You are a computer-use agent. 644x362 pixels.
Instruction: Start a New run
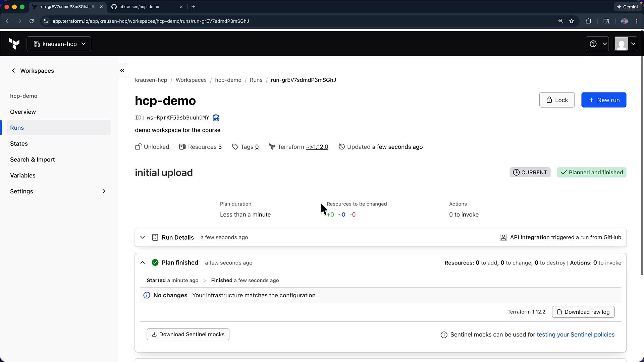click(604, 100)
